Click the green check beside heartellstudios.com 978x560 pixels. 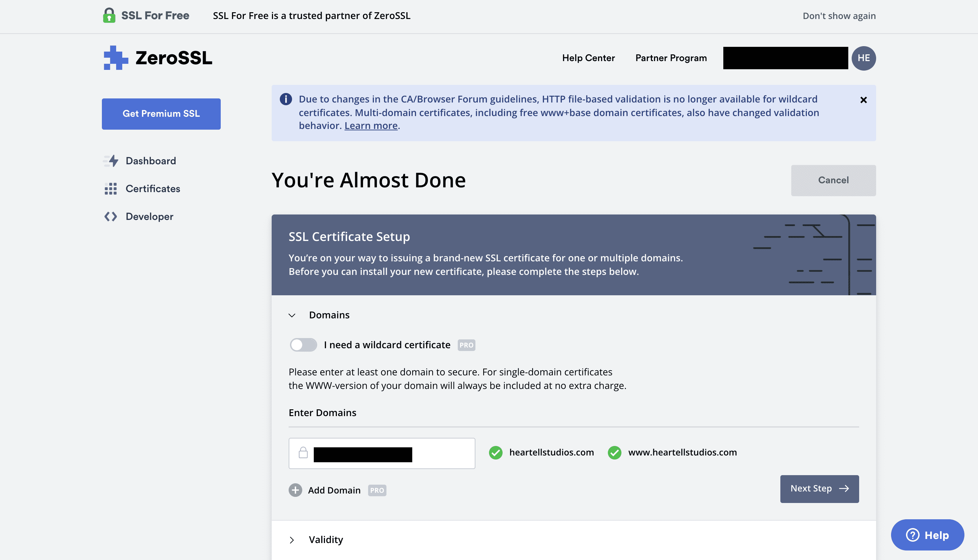(495, 453)
